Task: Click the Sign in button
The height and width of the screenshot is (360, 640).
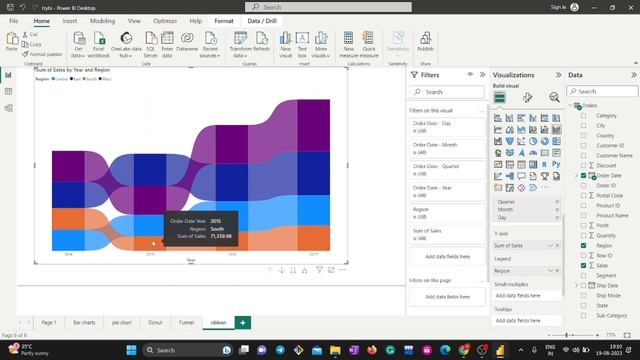Action: (x=564, y=7)
